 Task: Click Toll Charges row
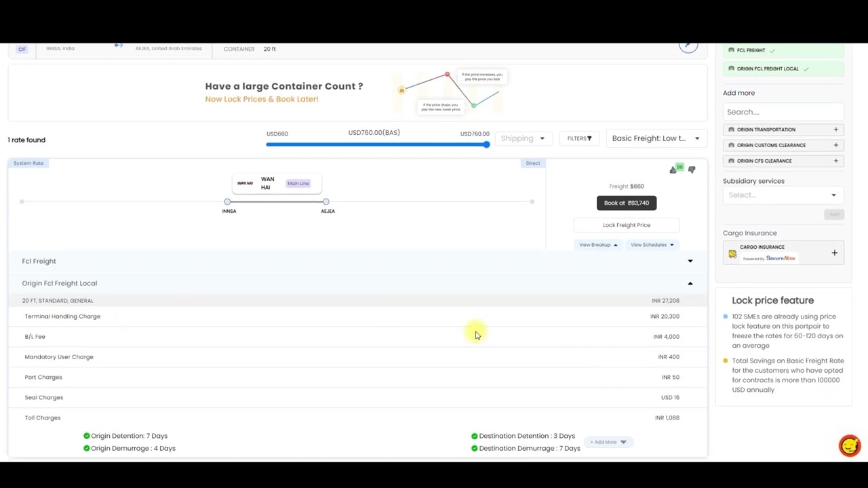pyautogui.click(x=357, y=418)
